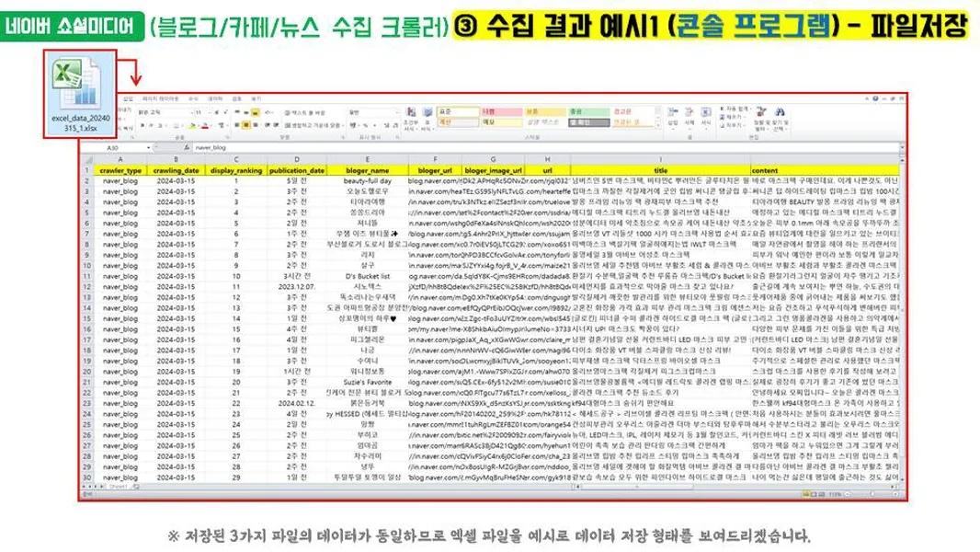The height and width of the screenshot is (552, 980).
Task: Click the Clear (지우기) icon
Action: click(x=722, y=125)
